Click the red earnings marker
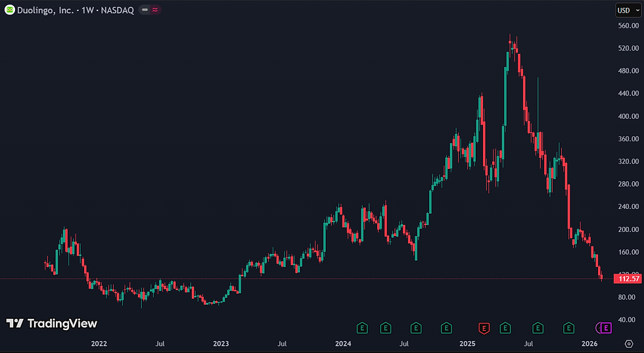 pos(484,328)
